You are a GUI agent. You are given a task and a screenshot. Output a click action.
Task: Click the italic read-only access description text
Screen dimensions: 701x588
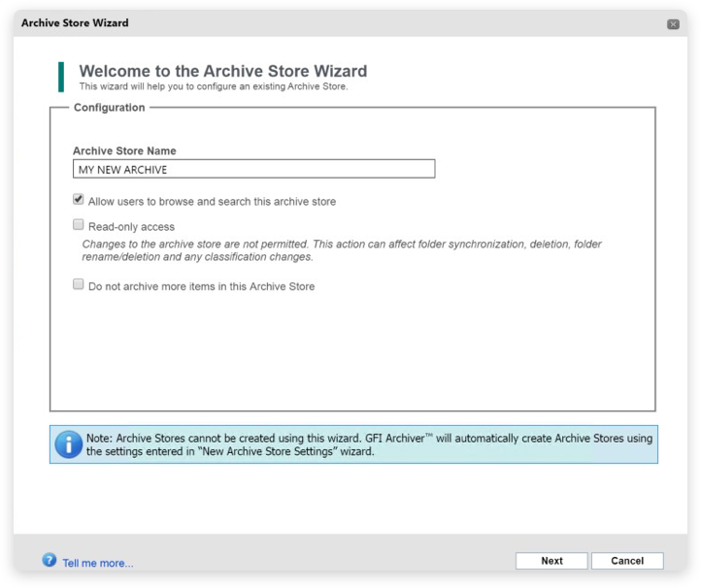point(342,250)
